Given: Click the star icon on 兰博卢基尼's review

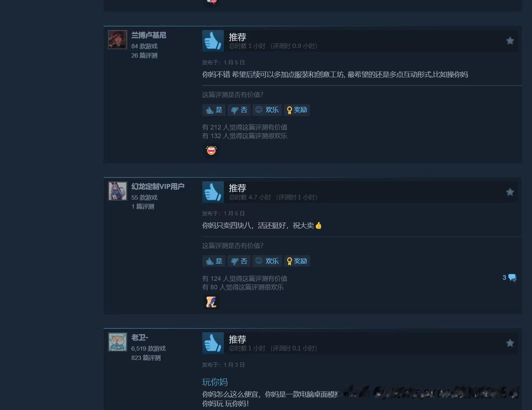Looking at the screenshot, I should click(x=510, y=41).
